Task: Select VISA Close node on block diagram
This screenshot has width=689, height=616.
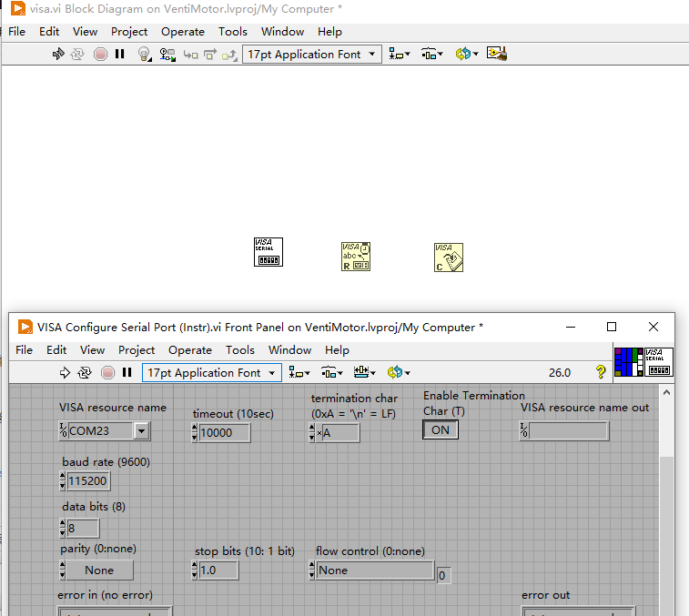Action: [x=449, y=258]
